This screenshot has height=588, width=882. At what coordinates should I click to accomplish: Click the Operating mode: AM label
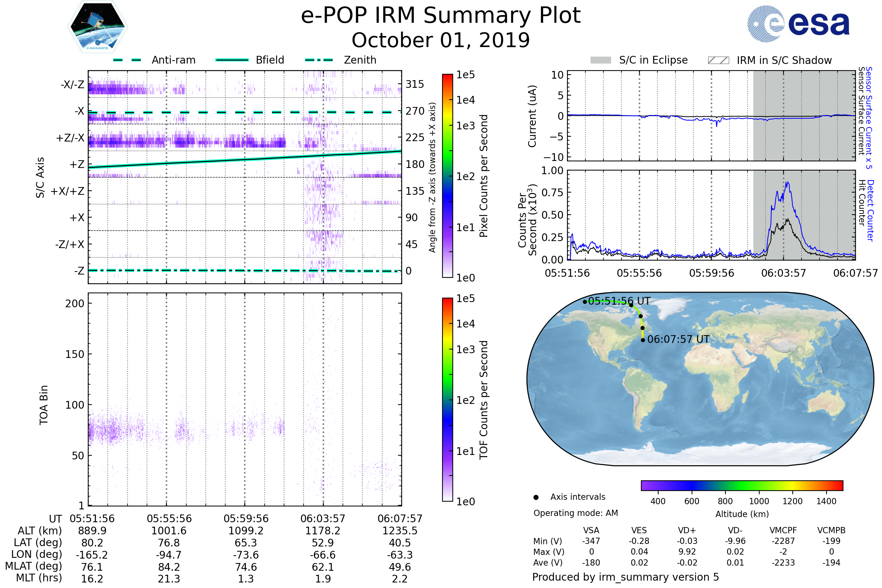click(x=575, y=513)
